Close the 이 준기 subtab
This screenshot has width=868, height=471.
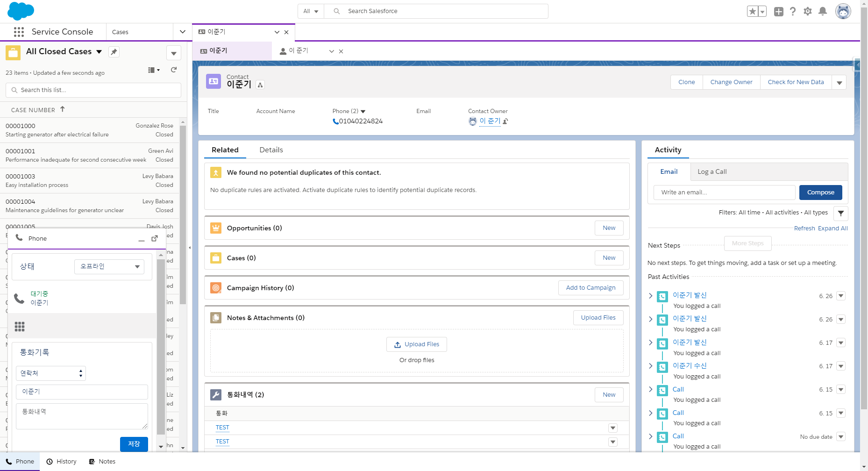click(341, 51)
